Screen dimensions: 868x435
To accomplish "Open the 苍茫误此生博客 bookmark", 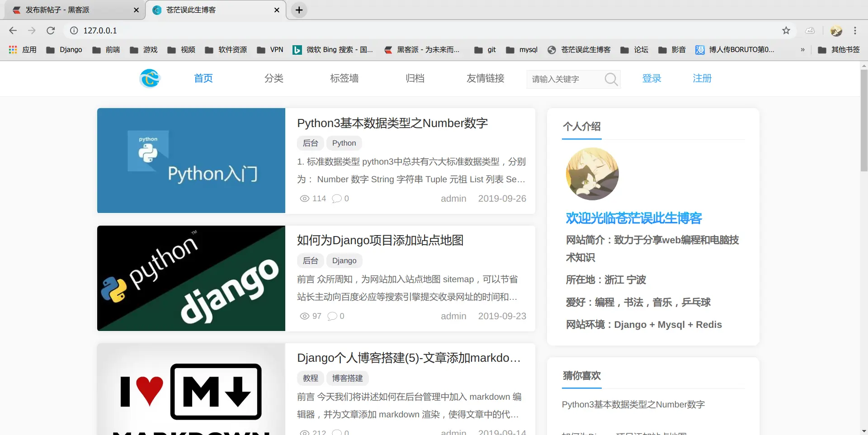I will click(579, 50).
